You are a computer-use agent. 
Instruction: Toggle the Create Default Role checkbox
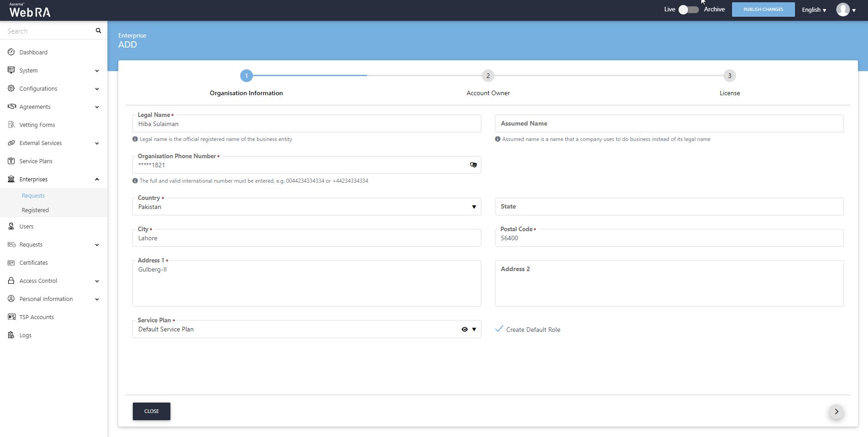499,329
